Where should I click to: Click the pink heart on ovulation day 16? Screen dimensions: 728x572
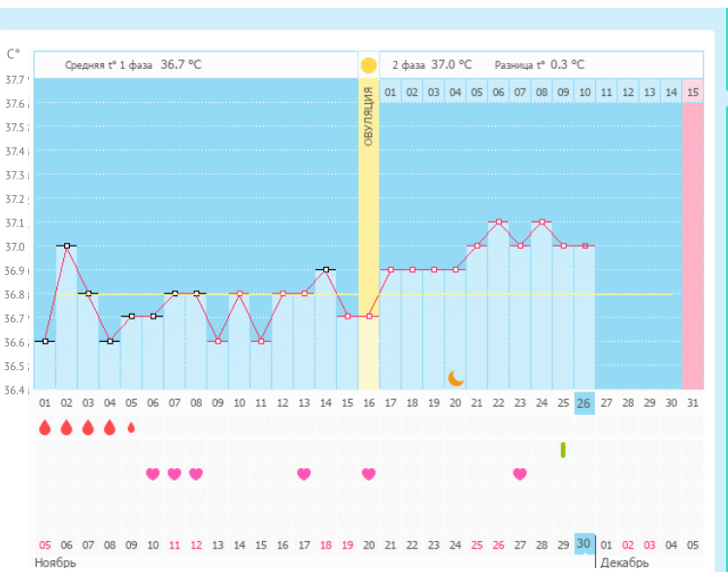pos(369,474)
